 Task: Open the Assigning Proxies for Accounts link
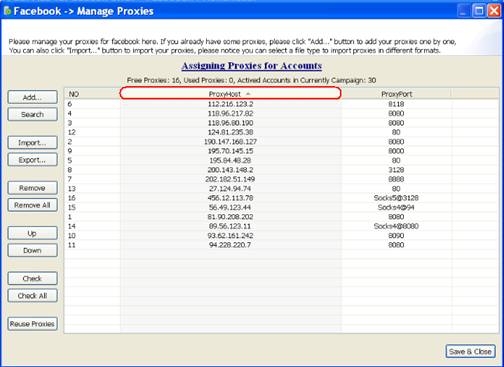click(x=252, y=66)
